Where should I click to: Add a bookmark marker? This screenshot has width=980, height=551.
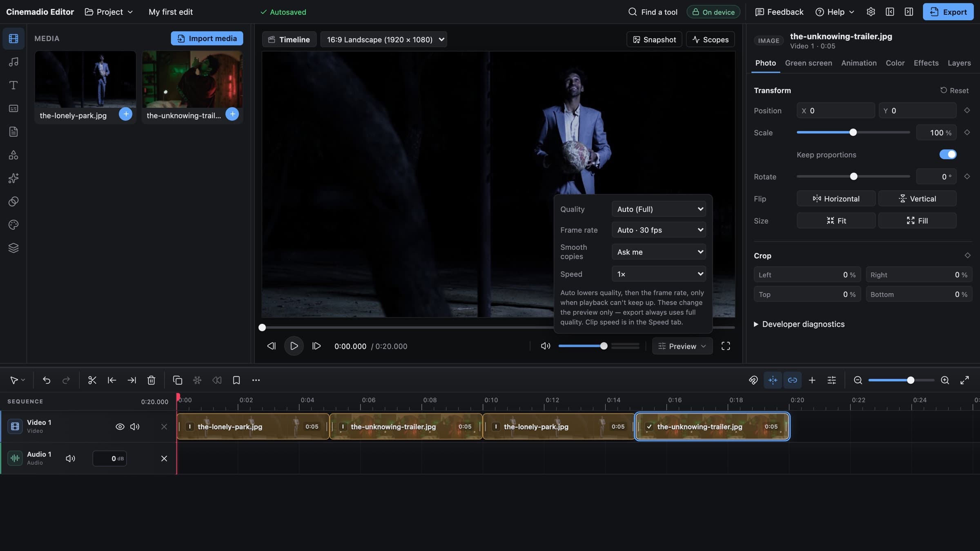click(x=236, y=380)
